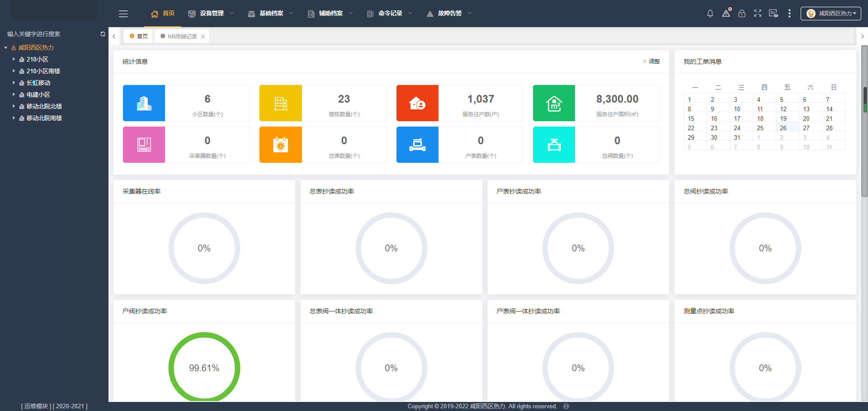Click the three-dot more options icon
Image resolution: width=868 pixels, height=411 pixels.
click(789, 14)
